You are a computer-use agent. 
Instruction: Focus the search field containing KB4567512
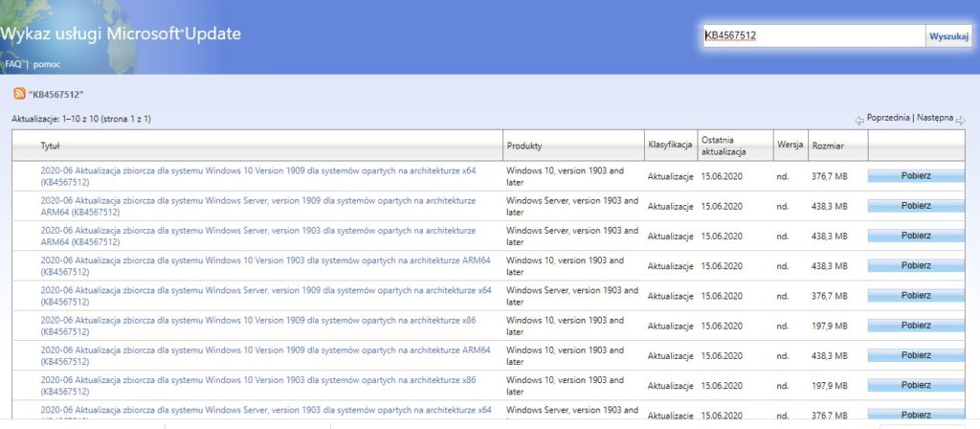tap(813, 35)
